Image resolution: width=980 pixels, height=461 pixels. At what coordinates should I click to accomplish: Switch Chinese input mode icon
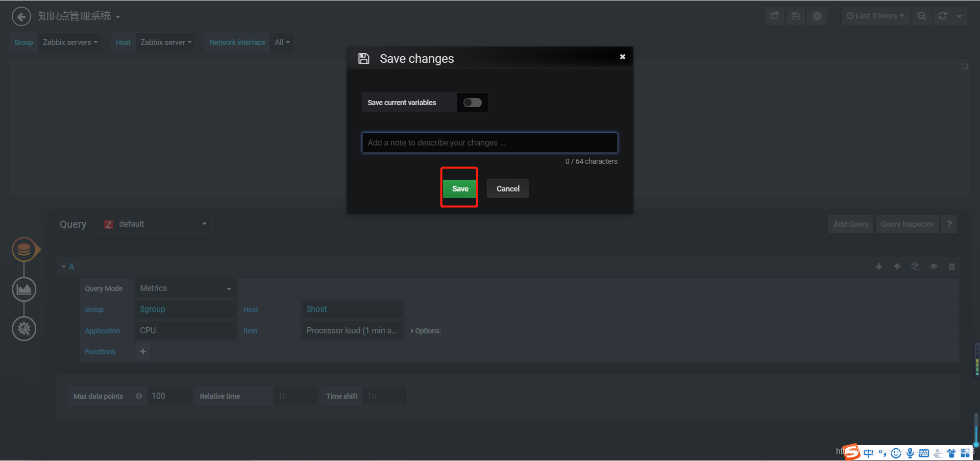(x=868, y=453)
